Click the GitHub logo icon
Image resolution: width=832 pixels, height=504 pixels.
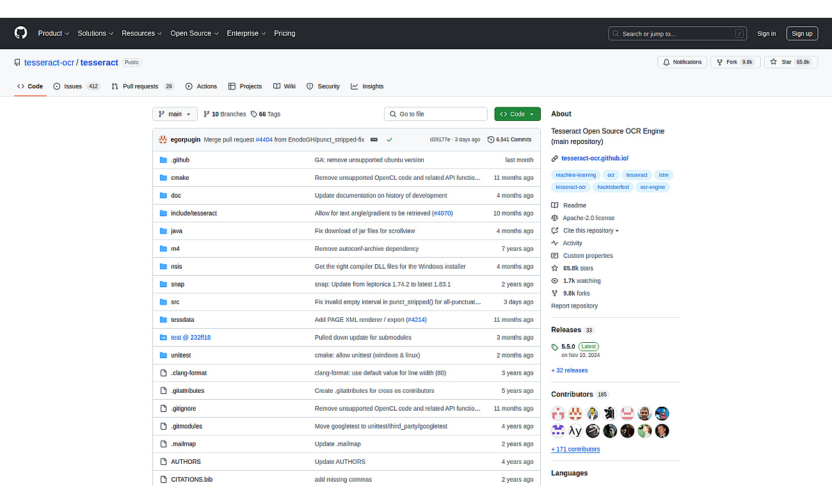point(21,33)
